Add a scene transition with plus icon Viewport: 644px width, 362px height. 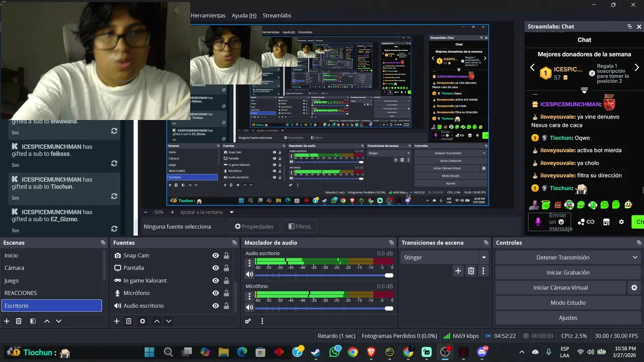[458, 271]
